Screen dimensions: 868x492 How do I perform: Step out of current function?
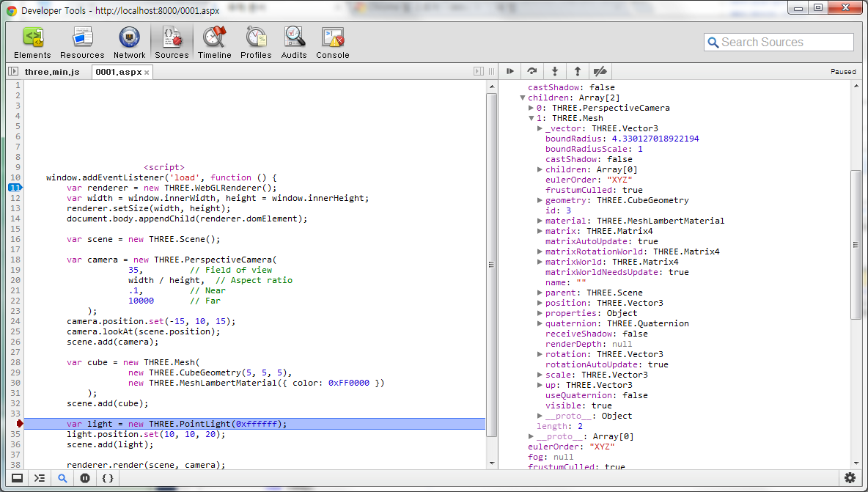point(578,71)
